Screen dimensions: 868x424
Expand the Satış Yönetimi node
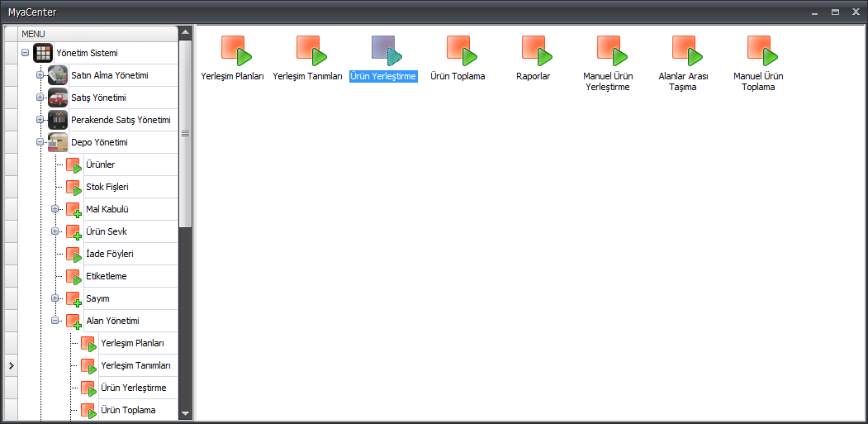click(40, 98)
